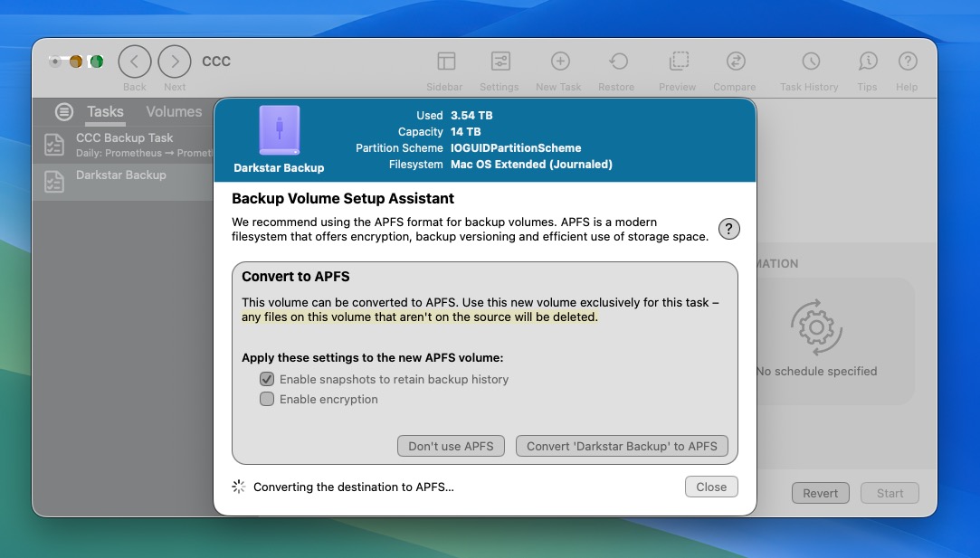Click the 'CCC' window title
The image size is (980, 558).
coord(216,61)
